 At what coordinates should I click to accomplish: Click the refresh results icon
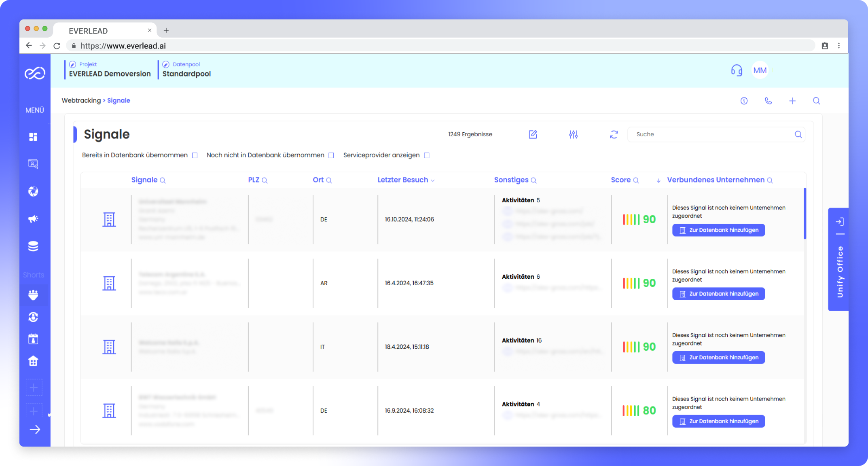pos(614,134)
